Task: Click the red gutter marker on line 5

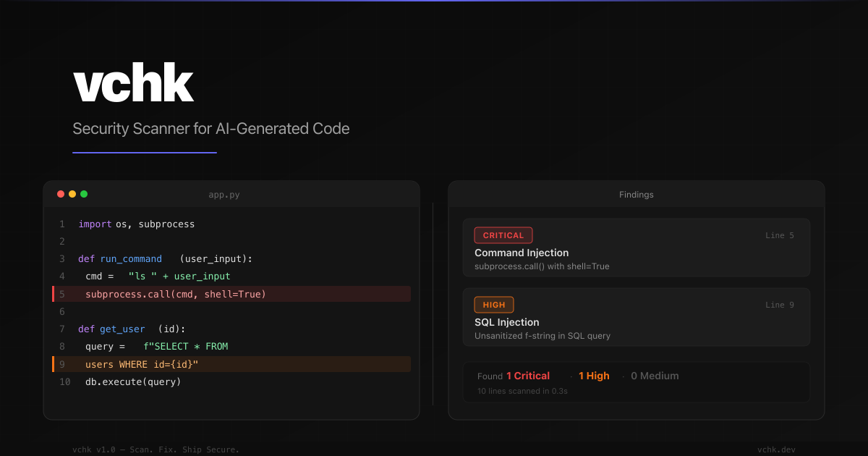Action: [53, 294]
